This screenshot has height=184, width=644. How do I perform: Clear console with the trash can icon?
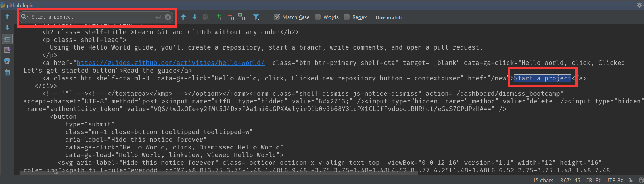click(x=7, y=72)
